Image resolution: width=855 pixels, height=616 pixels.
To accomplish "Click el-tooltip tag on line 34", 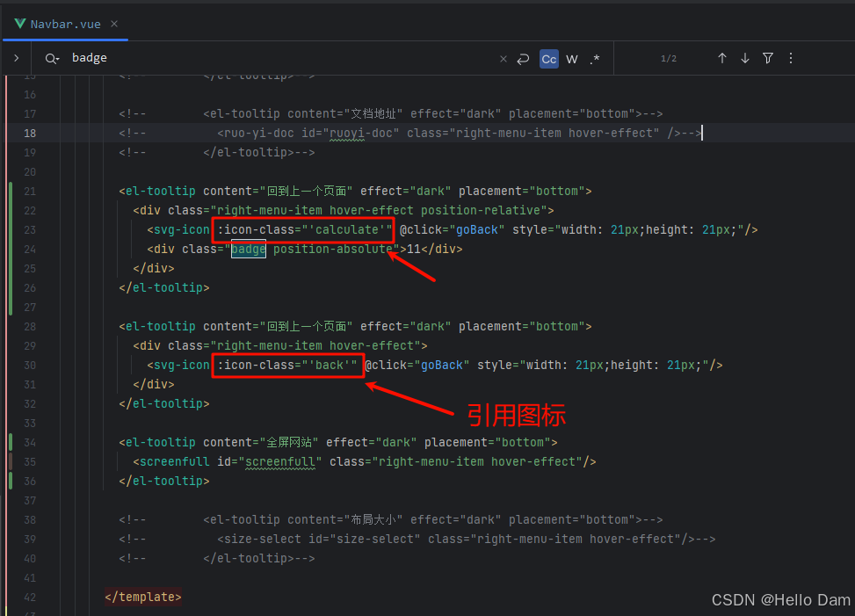I will [160, 443].
